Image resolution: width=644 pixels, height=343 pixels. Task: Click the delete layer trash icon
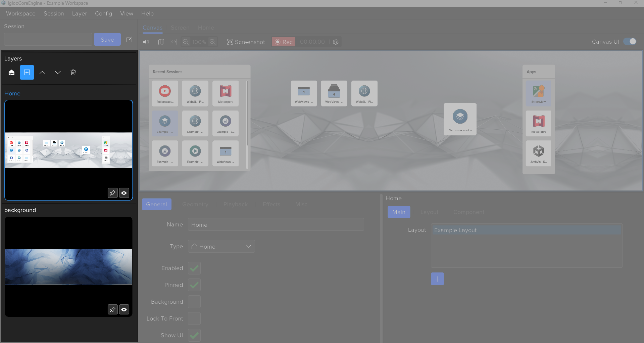[73, 73]
